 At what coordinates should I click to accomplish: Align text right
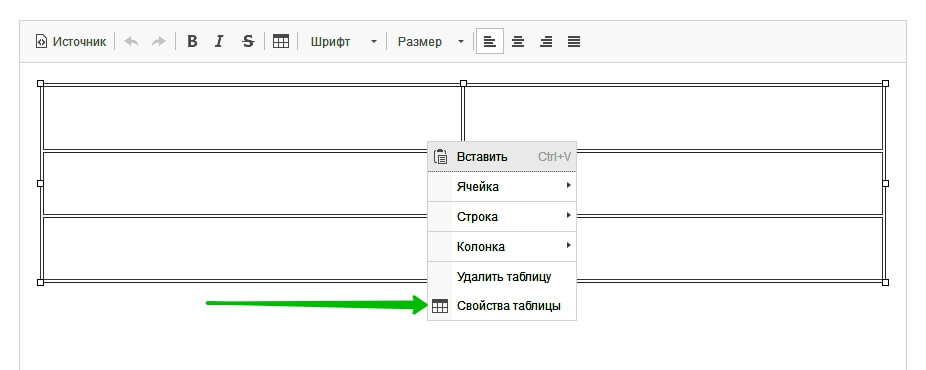click(546, 42)
